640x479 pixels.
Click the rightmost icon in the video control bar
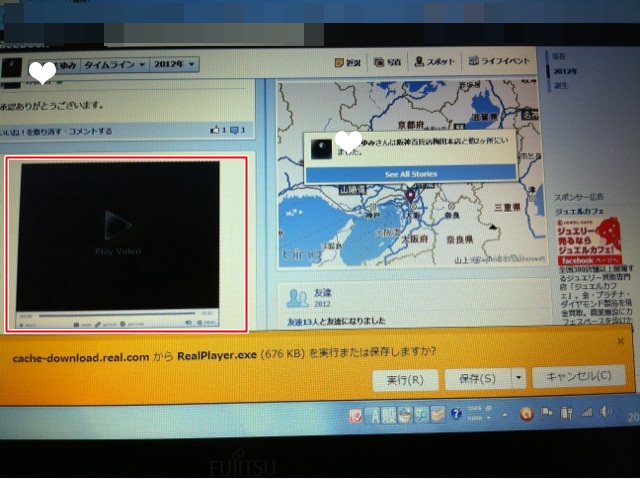point(200,322)
